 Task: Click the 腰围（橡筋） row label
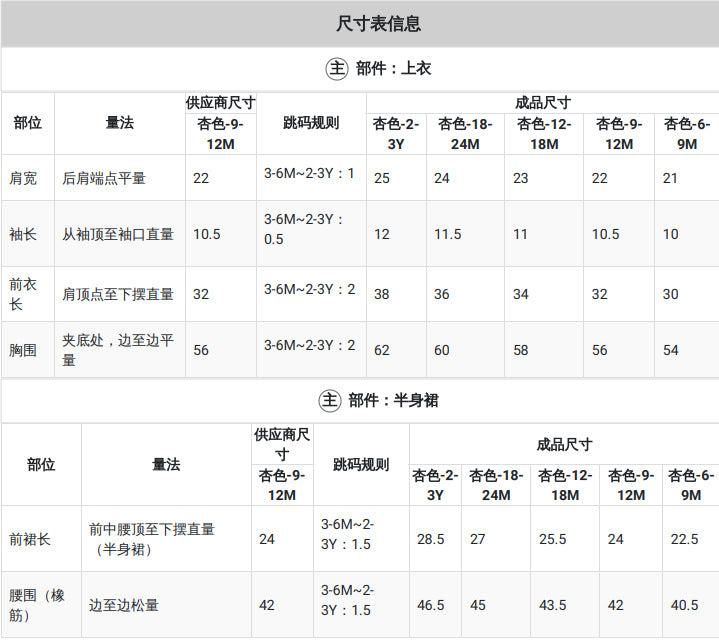point(37,605)
